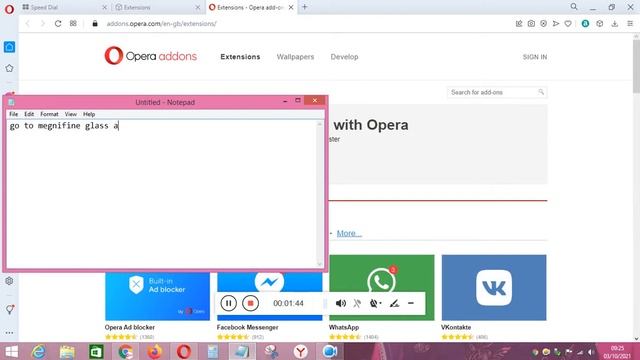Open the VKontakte extension thumbnail
The height and width of the screenshot is (360, 640).
tap(494, 287)
